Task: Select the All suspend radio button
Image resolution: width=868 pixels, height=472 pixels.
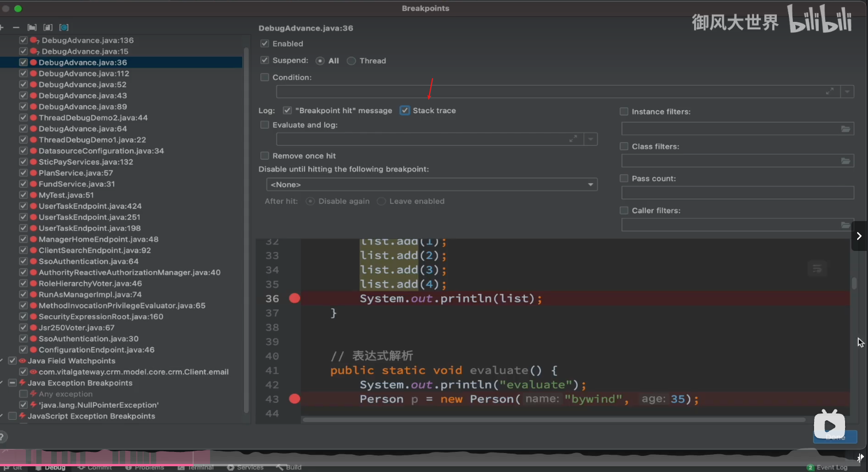Action: pyautogui.click(x=320, y=61)
